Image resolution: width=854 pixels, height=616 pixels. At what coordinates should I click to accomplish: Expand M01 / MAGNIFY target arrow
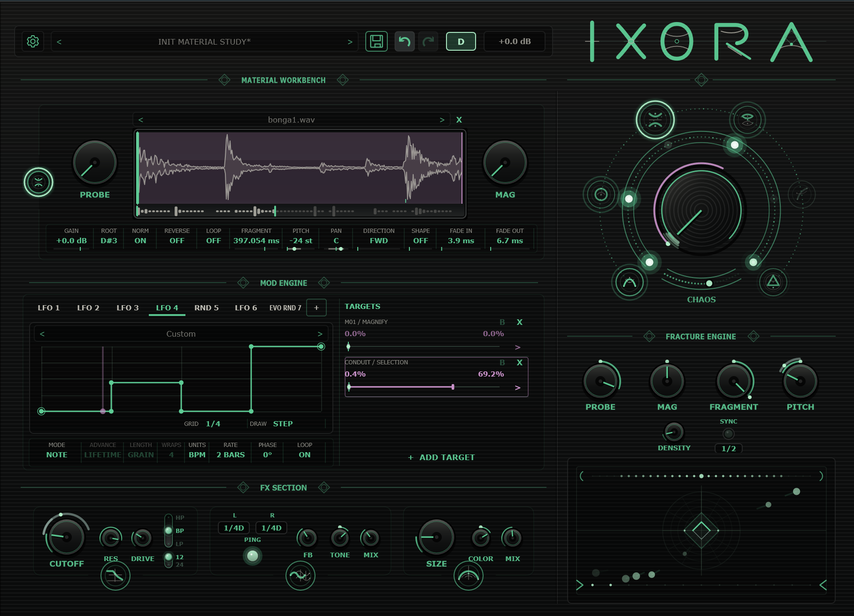(518, 347)
